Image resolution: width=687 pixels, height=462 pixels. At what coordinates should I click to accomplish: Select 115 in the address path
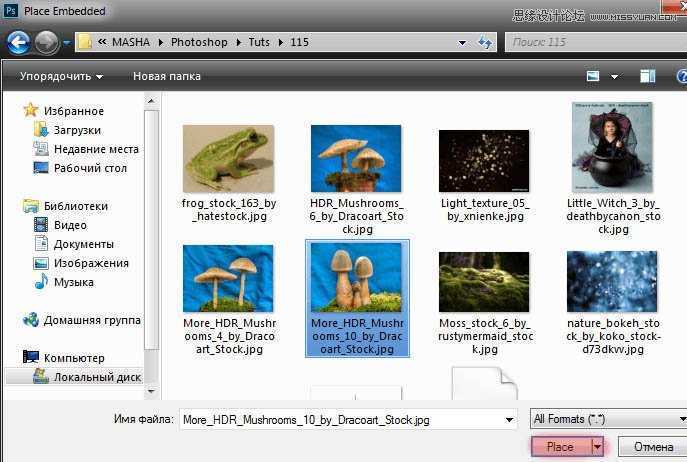pyautogui.click(x=299, y=42)
